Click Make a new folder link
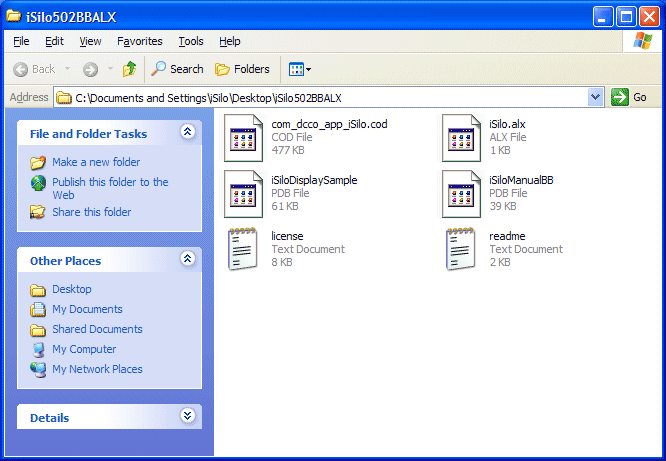This screenshot has width=666, height=461. (x=96, y=162)
